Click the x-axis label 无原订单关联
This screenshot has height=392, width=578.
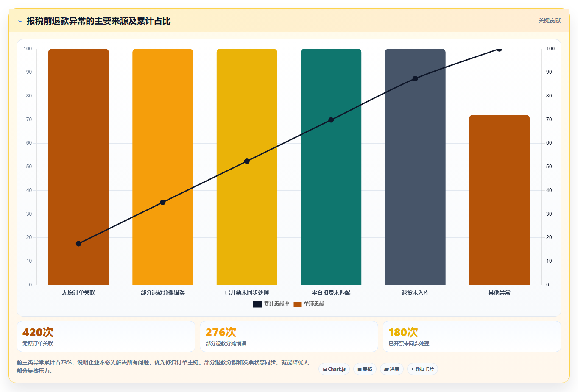coord(78,293)
